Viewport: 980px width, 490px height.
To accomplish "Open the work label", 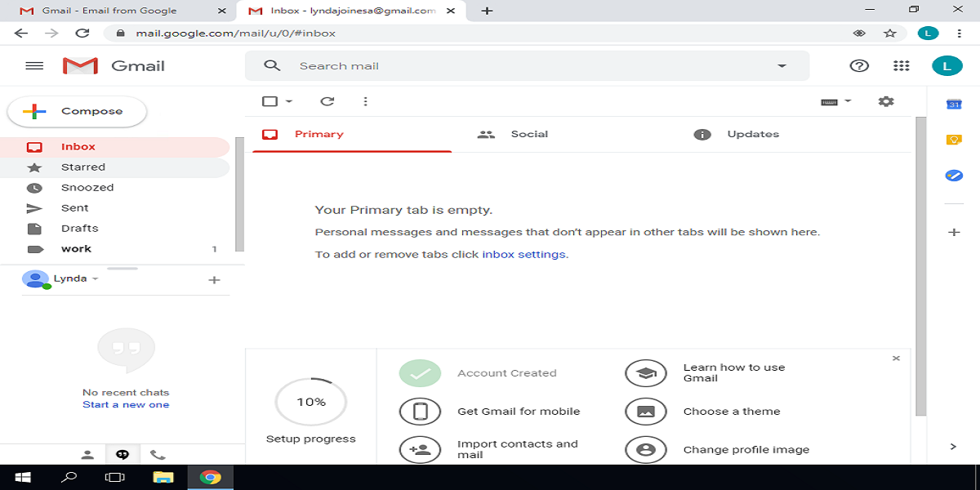I will click(114, 249).
